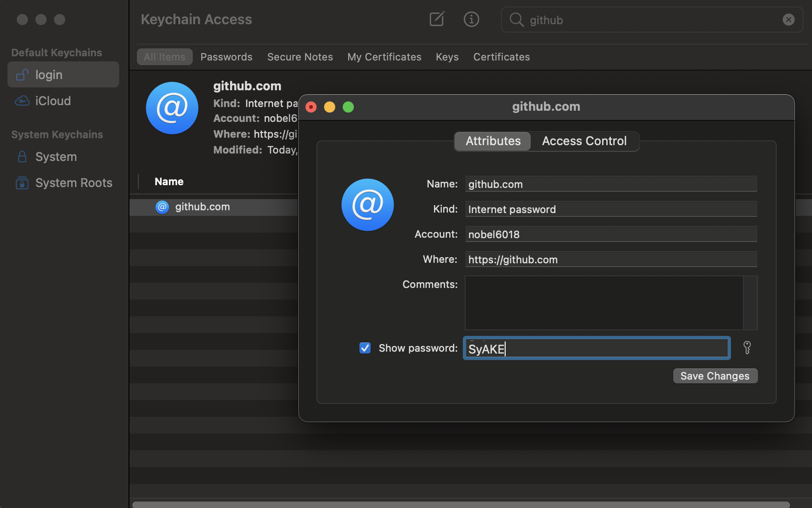Uncheck the Show password checkbox
Screen dimensions: 812x508
click(365, 348)
